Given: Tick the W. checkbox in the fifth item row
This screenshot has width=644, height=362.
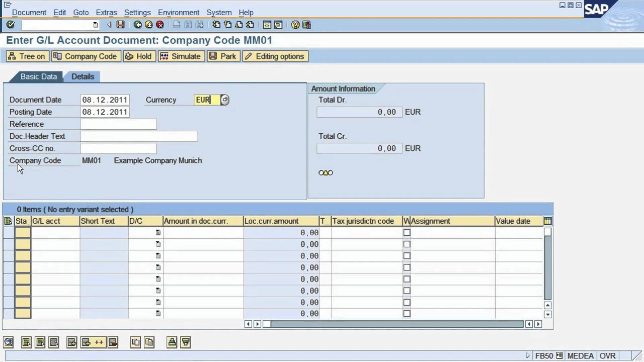Looking at the screenshot, I should pos(407,279).
